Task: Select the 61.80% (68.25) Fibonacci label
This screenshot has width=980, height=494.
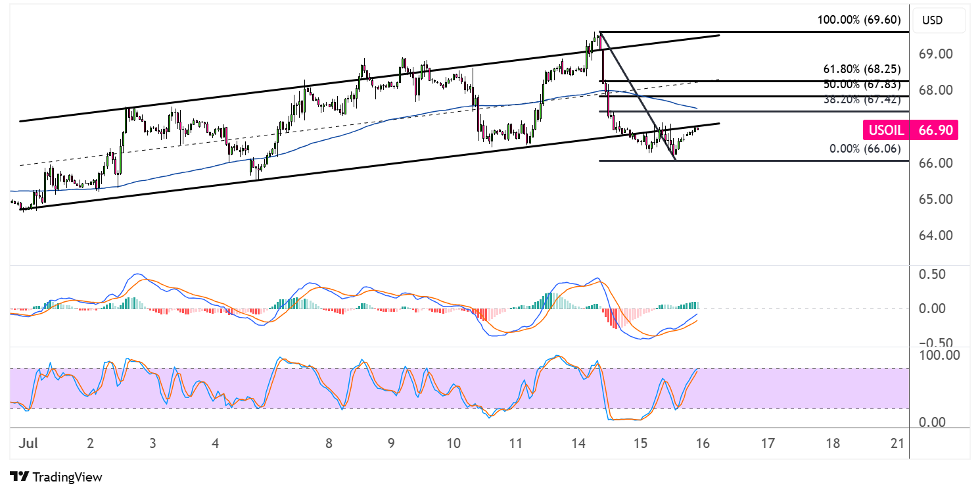Action: coord(862,69)
